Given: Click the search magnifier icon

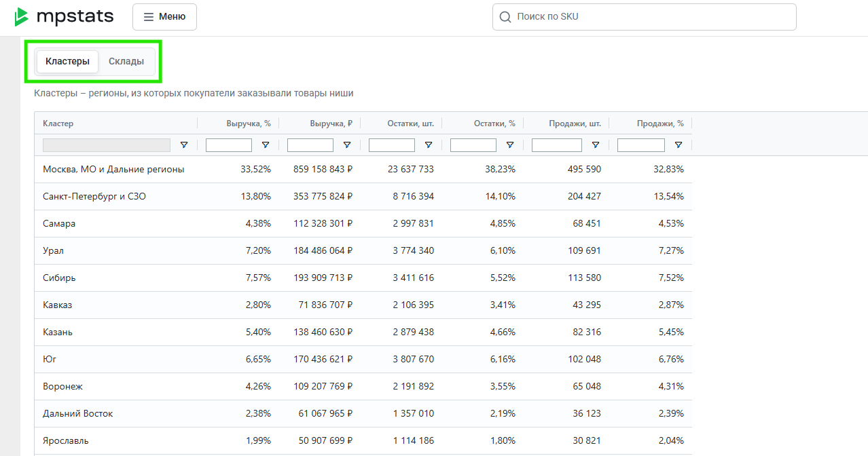Looking at the screenshot, I should 505,17.
